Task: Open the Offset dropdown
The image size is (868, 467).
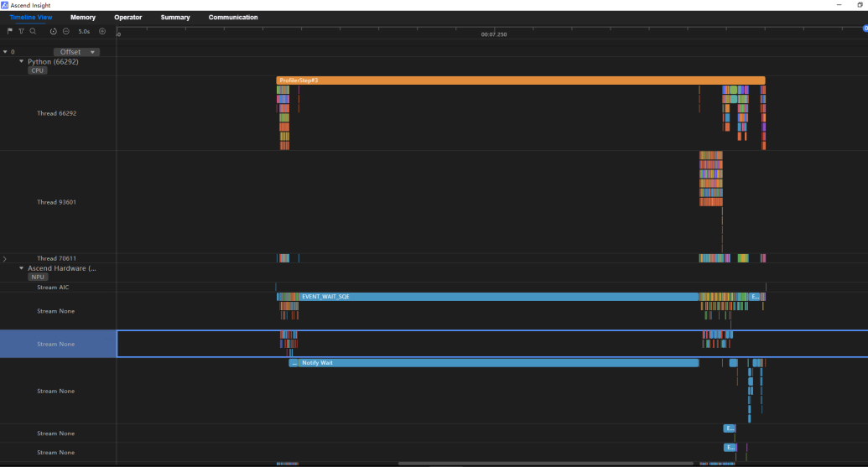Action: tap(76, 52)
